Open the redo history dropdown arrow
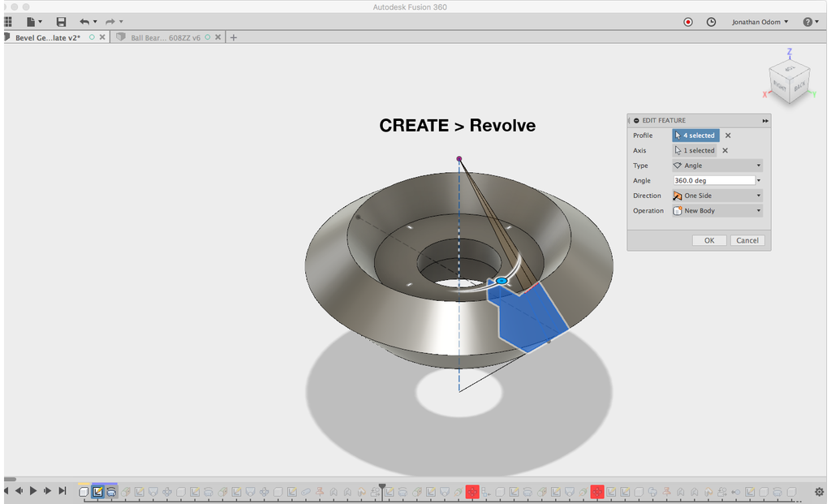The image size is (831, 504). click(121, 22)
